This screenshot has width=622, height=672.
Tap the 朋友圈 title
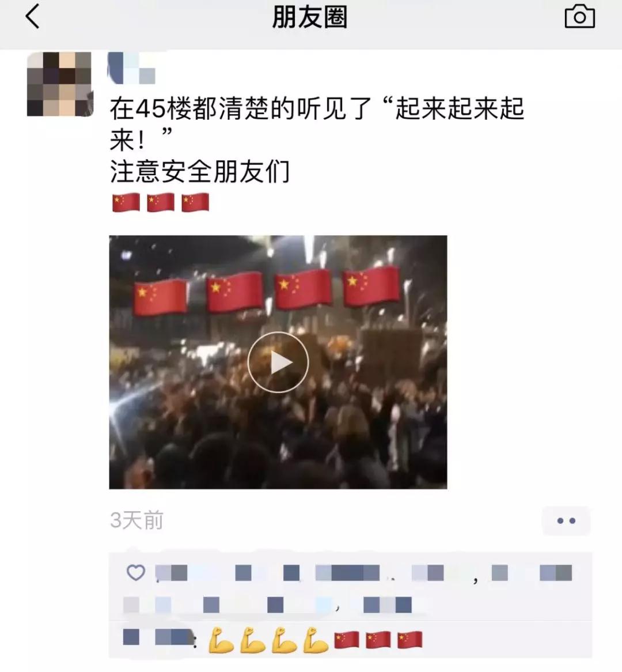tap(310, 17)
